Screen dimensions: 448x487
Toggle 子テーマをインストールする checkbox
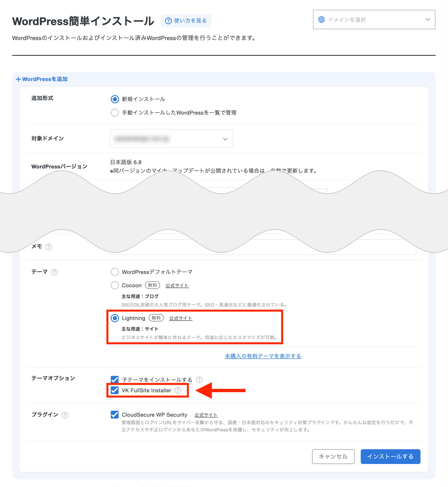(115, 380)
